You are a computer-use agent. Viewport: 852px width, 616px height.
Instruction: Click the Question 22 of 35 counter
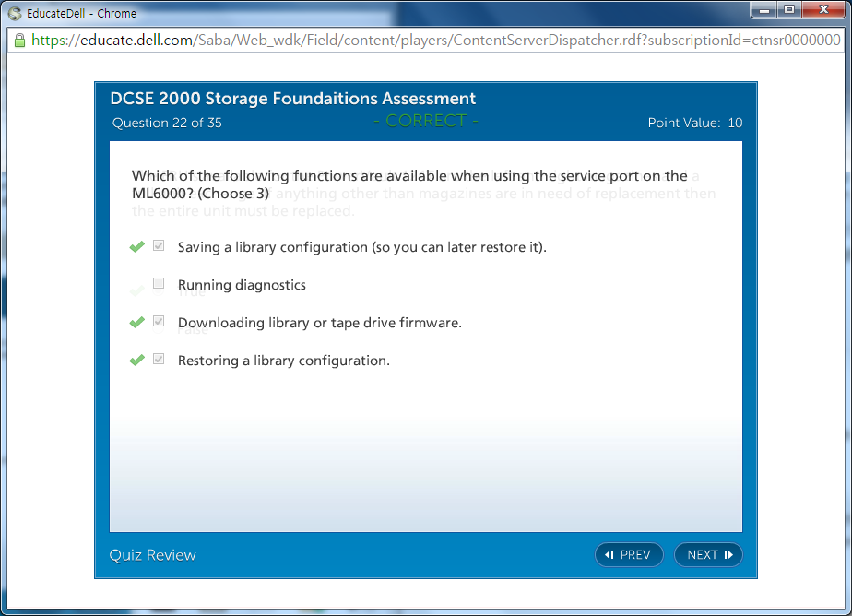point(167,123)
